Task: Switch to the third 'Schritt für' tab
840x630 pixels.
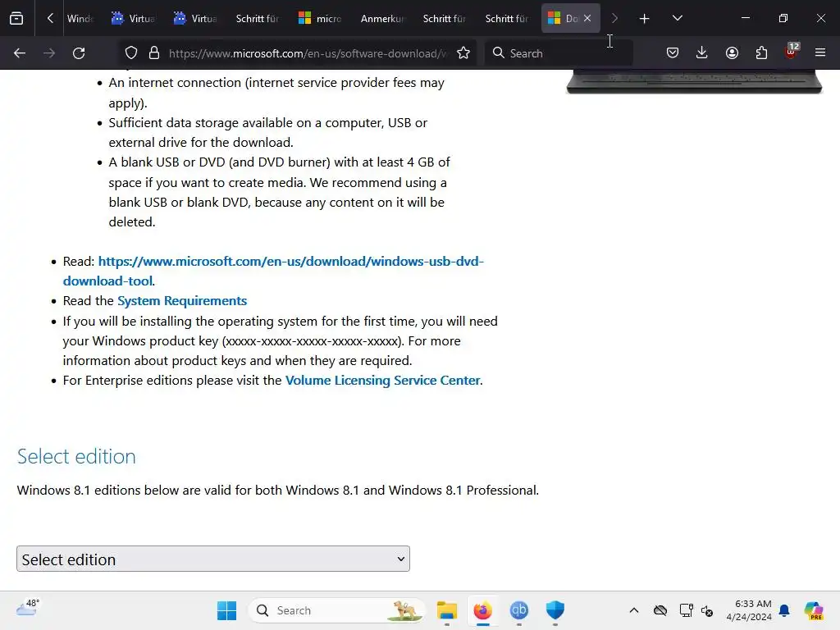Action: [x=507, y=19]
